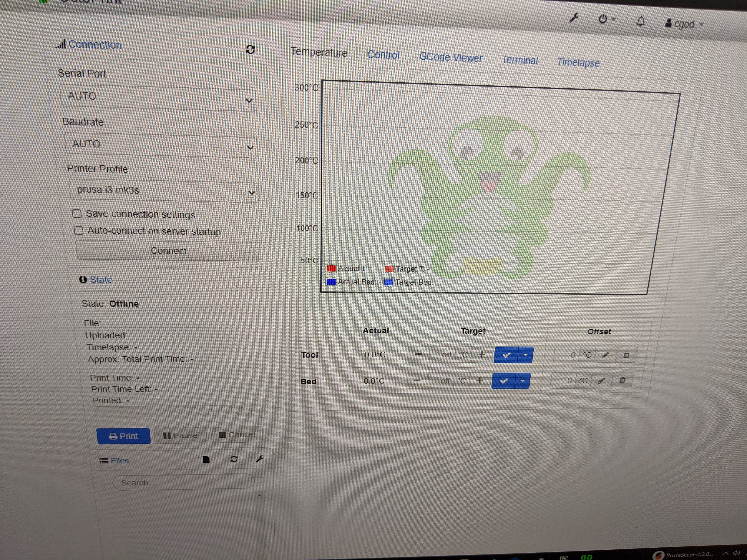Click the SD card file icon in Files
Screen dimensions: 747x560
(206, 459)
